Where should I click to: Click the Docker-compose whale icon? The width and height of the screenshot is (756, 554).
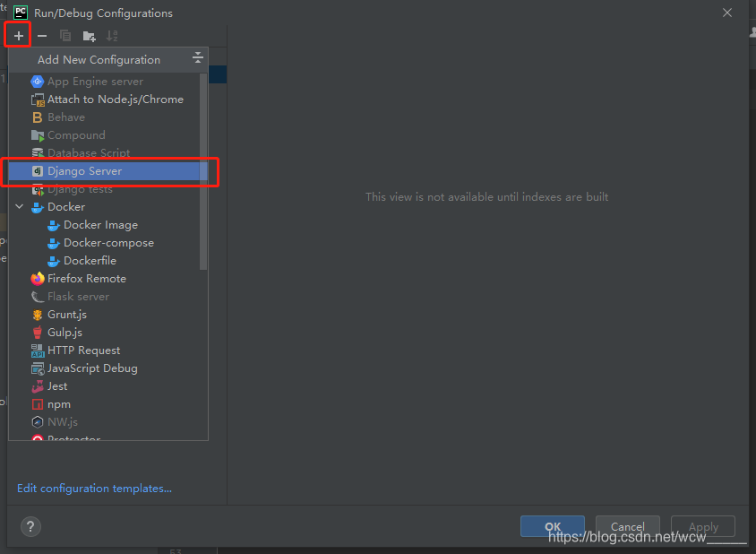click(x=54, y=243)
